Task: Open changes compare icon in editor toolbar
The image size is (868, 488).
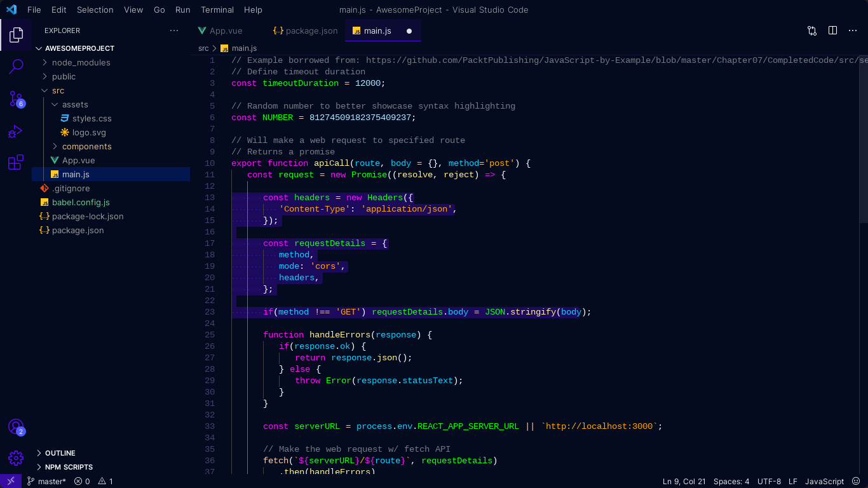Action: 812,30
